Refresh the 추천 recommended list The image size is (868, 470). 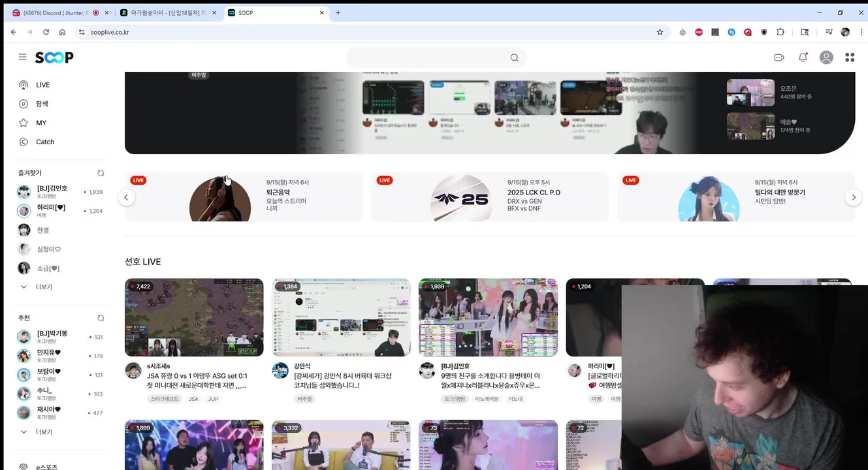click(101, 318)
